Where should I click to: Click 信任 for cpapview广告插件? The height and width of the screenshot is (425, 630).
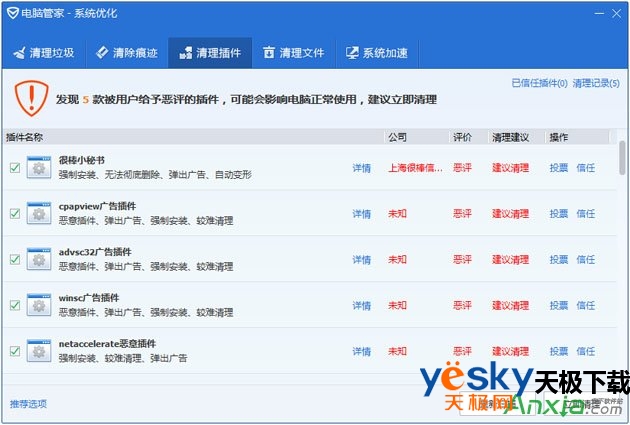(585, 214)
